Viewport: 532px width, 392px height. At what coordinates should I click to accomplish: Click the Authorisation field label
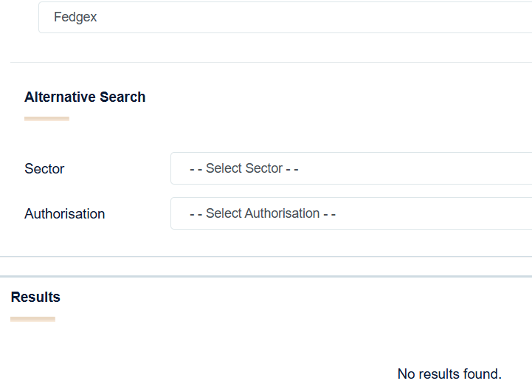(65, 214)
